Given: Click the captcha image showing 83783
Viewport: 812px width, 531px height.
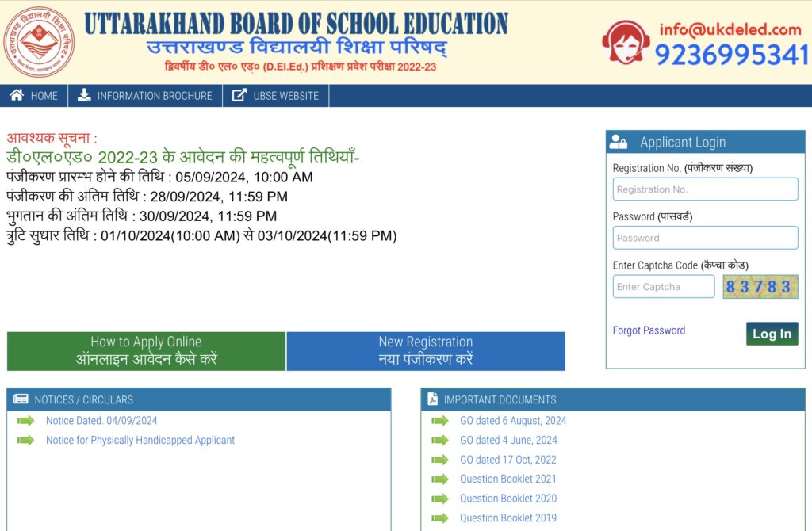Looking at the screenshot, I should [760, 286].
